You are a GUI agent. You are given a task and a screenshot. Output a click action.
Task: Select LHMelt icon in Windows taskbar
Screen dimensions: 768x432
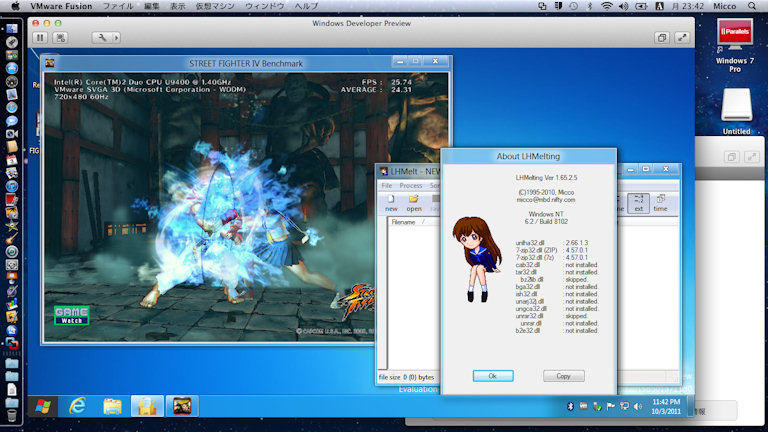coord(147,406)
